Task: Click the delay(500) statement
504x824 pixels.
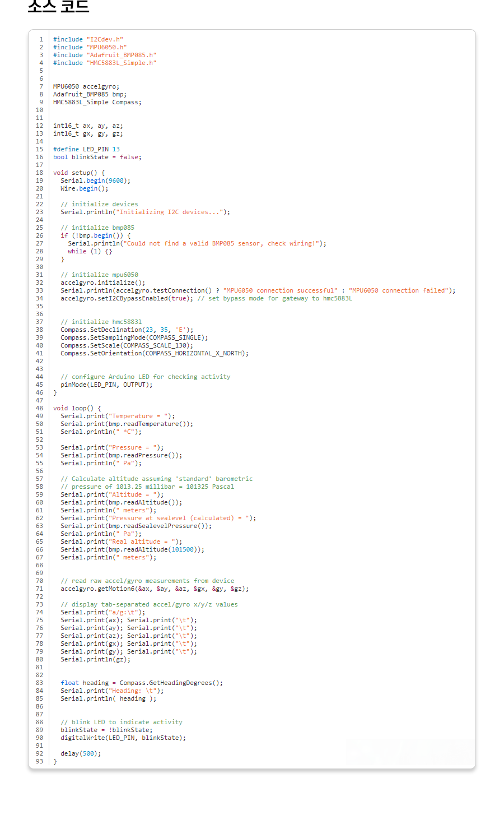Action: click(81, 753)
